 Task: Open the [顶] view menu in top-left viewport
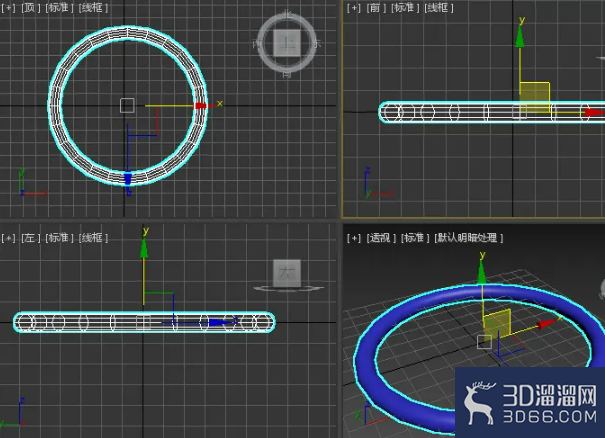pos(30,7)
